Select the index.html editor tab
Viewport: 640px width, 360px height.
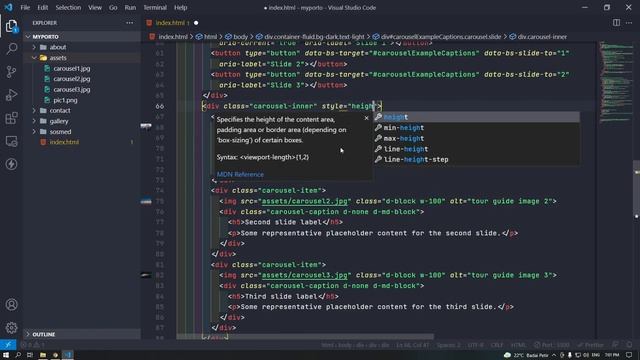(172, 23)
